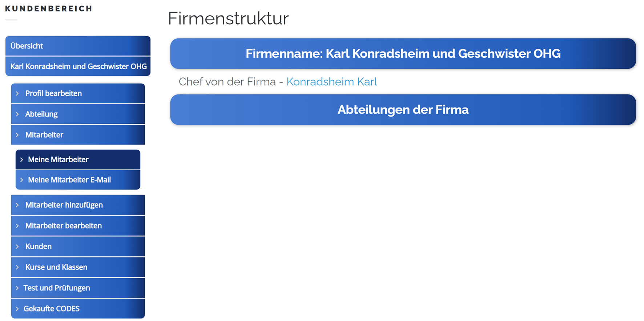Open the Gekaufte CODES section
The width and height of the screenshot is (644, 321).
[52, 309]
